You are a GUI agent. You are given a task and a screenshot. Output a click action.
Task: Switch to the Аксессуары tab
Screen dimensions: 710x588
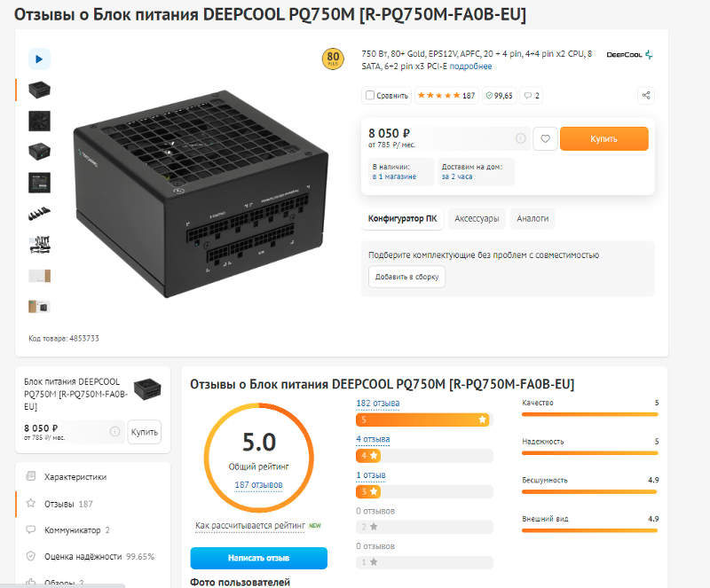point(477,219)
